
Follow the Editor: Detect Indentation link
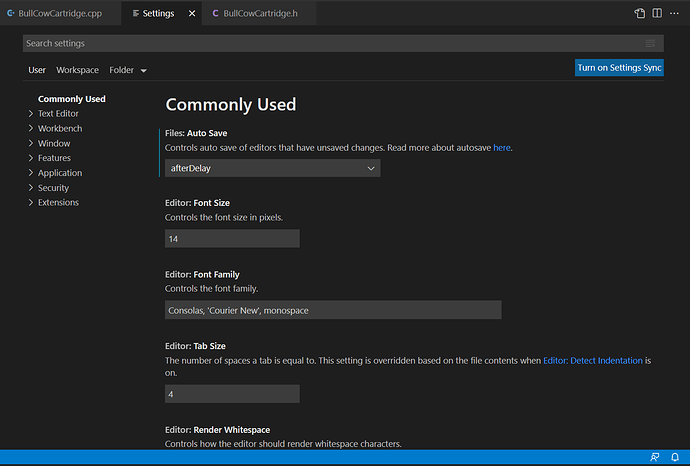coord(593,361)
